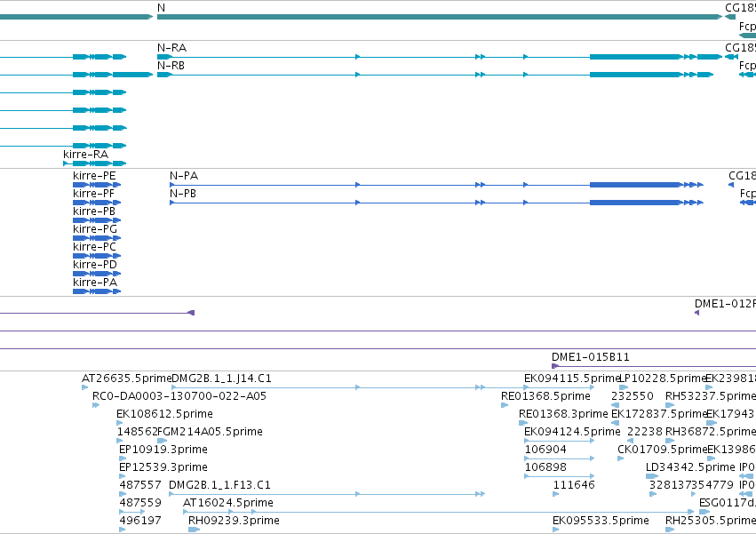Click the 487559 feature label
Screen dimensions: 756x534
click(140, 503)
